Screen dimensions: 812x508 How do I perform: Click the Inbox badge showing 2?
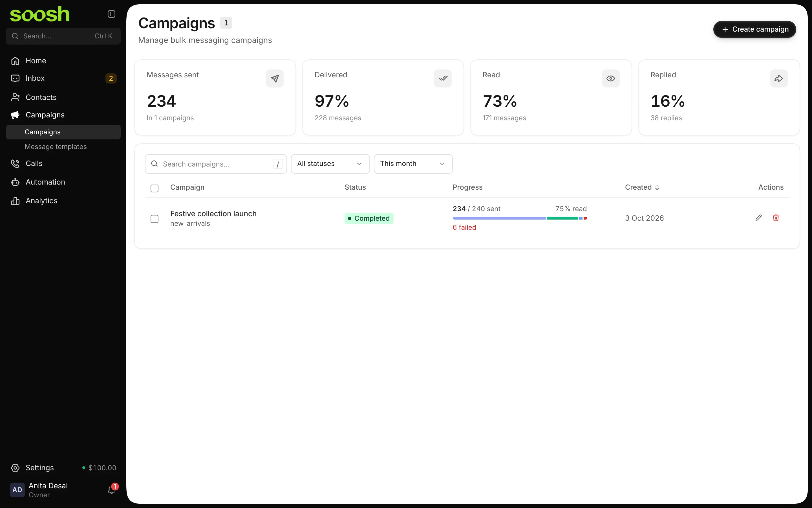111,78
